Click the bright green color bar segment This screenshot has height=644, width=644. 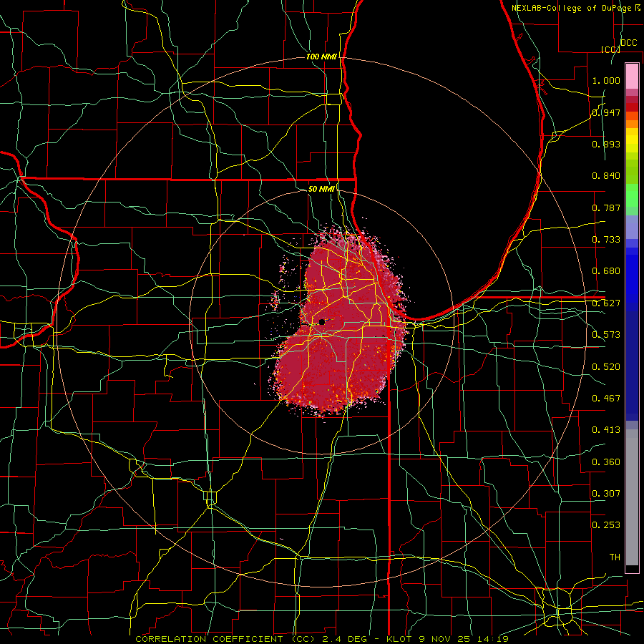point(632,195)
